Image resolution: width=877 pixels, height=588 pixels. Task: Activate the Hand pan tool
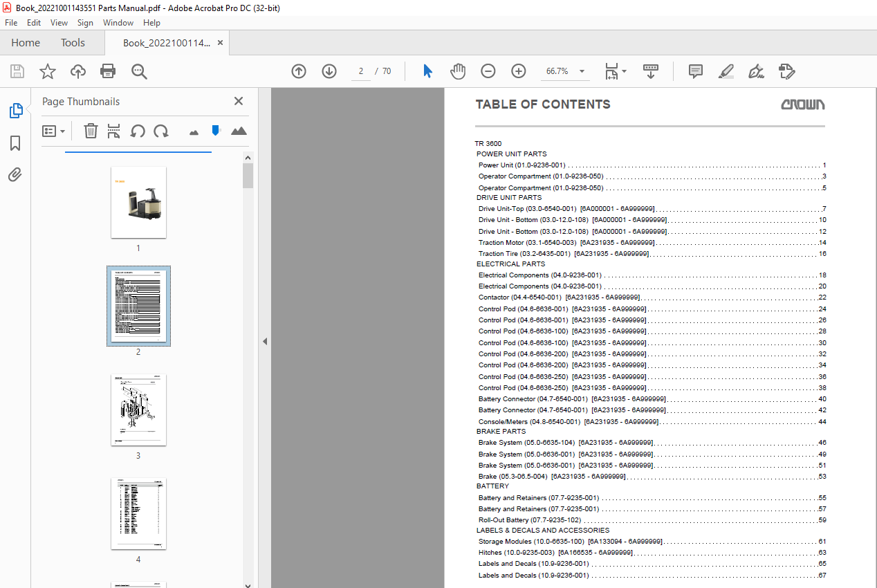458,71
